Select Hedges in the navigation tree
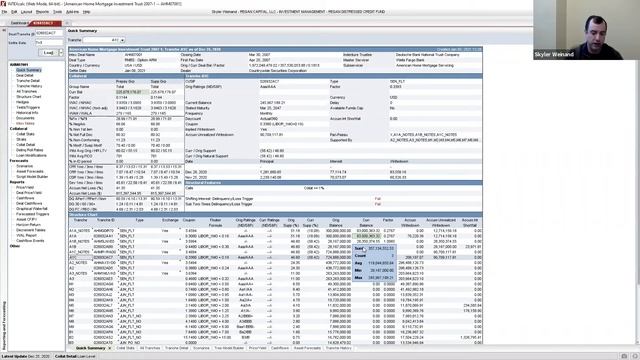The width and height of the screenshot is (640, 360). [22, 102]
